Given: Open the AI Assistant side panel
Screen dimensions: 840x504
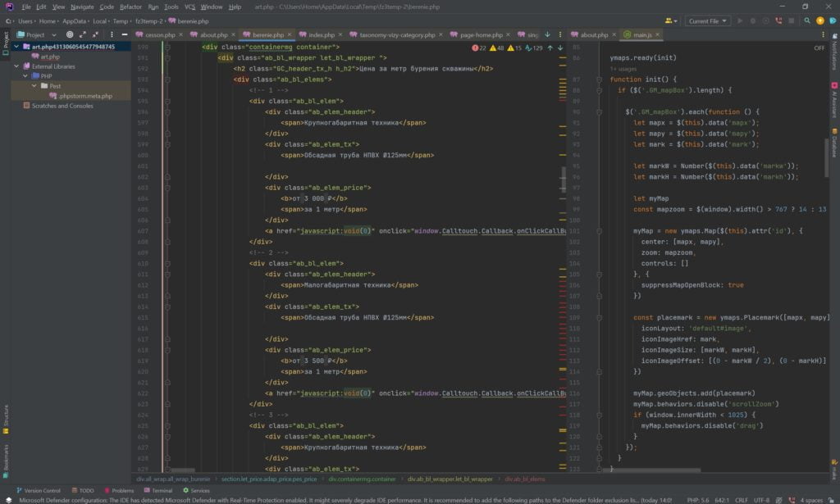Looking at the screenshot, I should point(833,99).
